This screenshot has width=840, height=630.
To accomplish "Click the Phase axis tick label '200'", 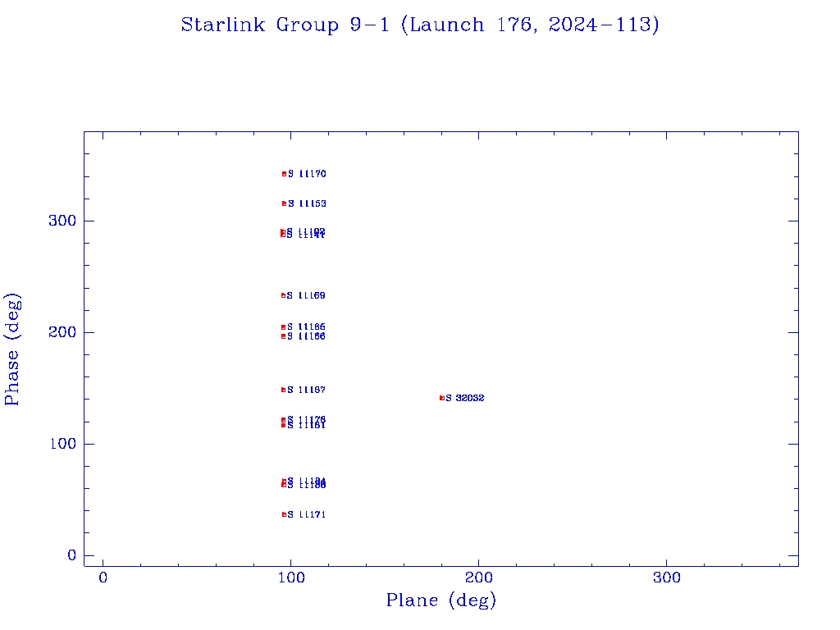I will pyautogui.click(x=62, y=332).
